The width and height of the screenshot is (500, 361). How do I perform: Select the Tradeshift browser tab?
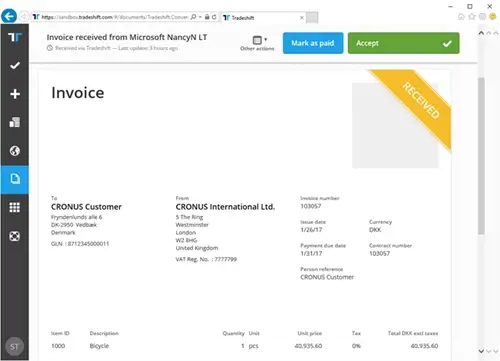point(262,17)
